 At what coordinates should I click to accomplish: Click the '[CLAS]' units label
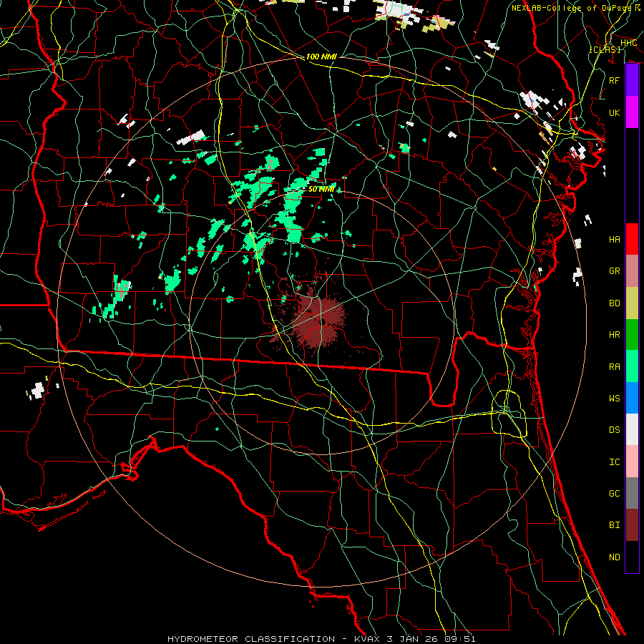click(x=605, y=49)
